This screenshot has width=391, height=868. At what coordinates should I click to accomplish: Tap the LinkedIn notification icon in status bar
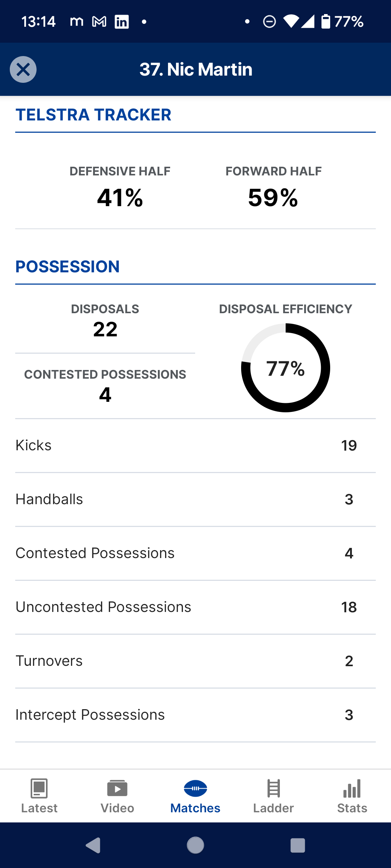click(122, 22)
